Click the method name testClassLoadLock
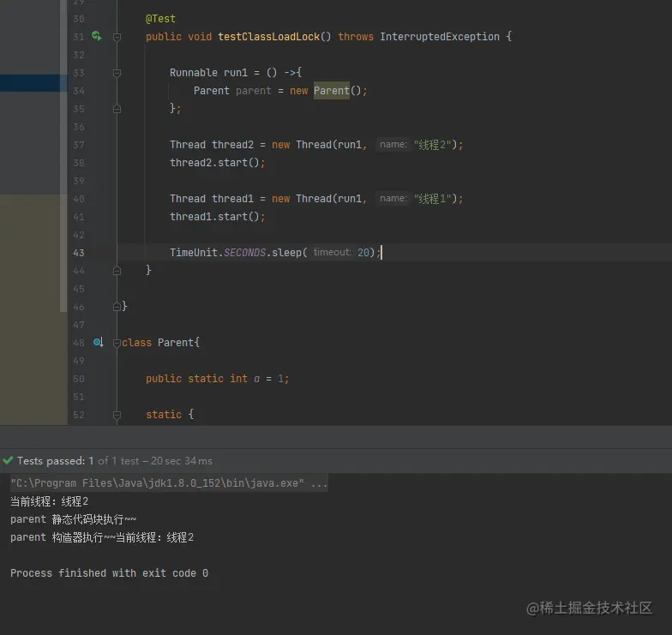 pyautogui.click(x=269, y=37)
